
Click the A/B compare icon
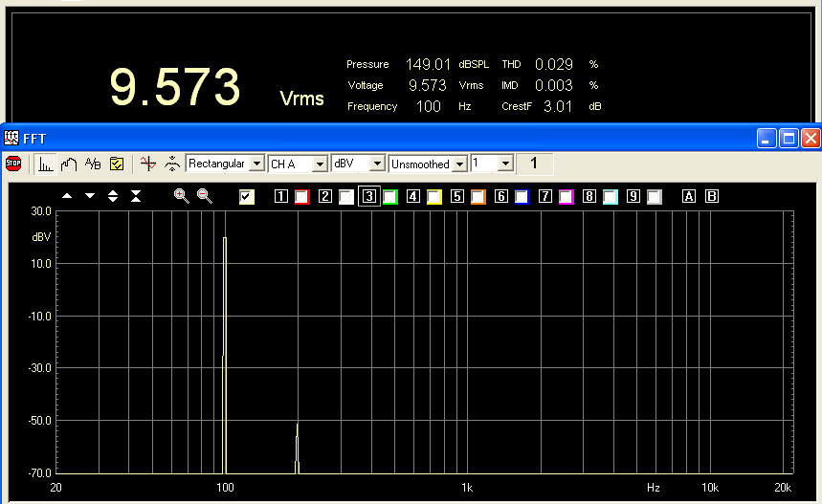click(x=93, y=164)
